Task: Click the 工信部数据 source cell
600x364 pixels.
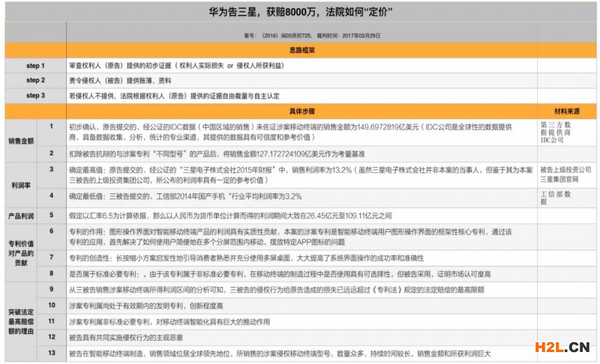Action: [556, 198]
